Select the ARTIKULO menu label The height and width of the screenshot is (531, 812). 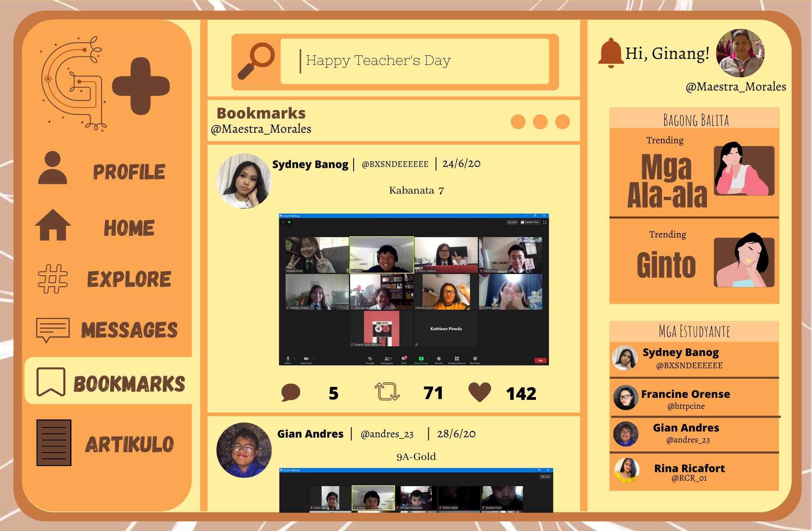129,444
